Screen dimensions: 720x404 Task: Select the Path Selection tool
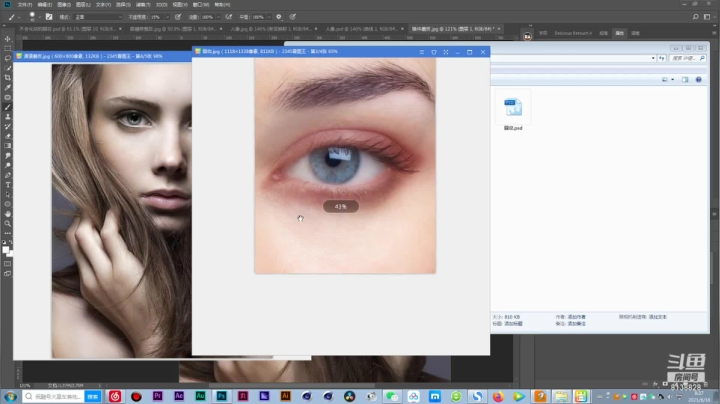[8, 195]
